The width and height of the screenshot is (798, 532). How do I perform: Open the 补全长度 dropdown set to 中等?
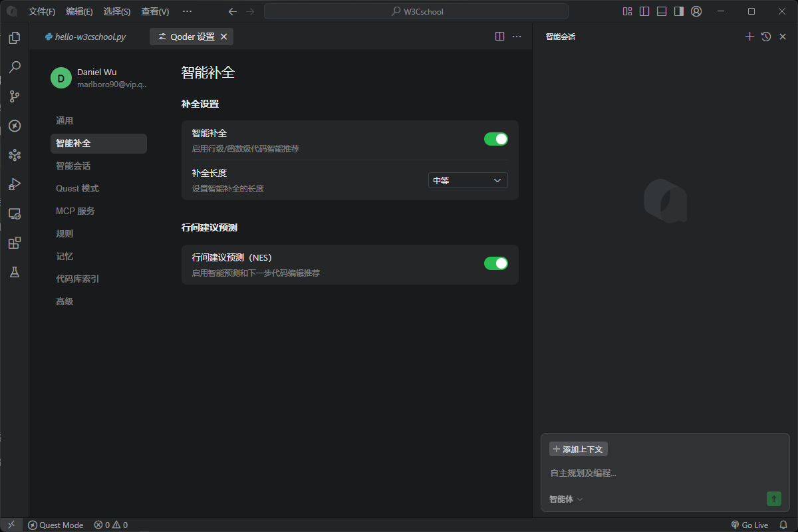tap(467, 180)
